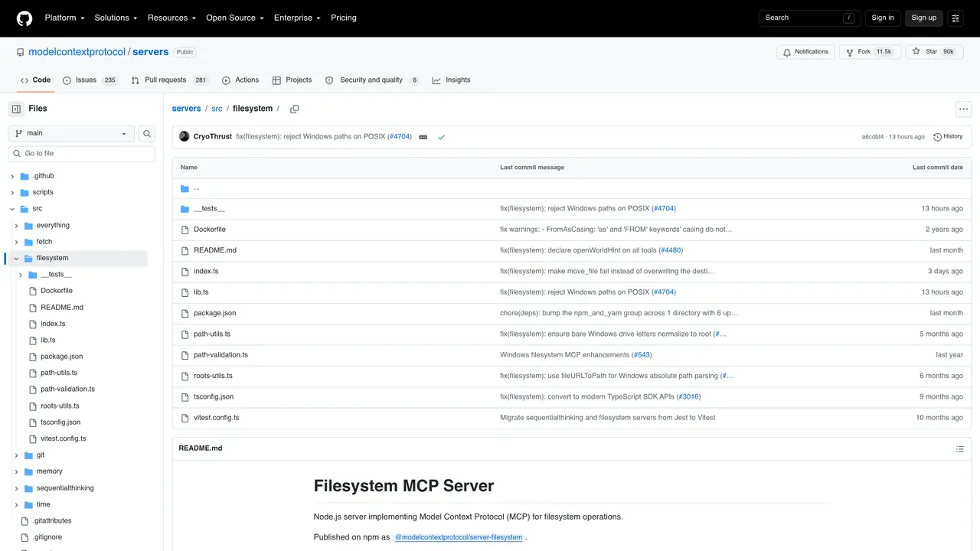Expand the git folder chevron
The width and height of the screenshot is (980, 551).
coord(17,455)
